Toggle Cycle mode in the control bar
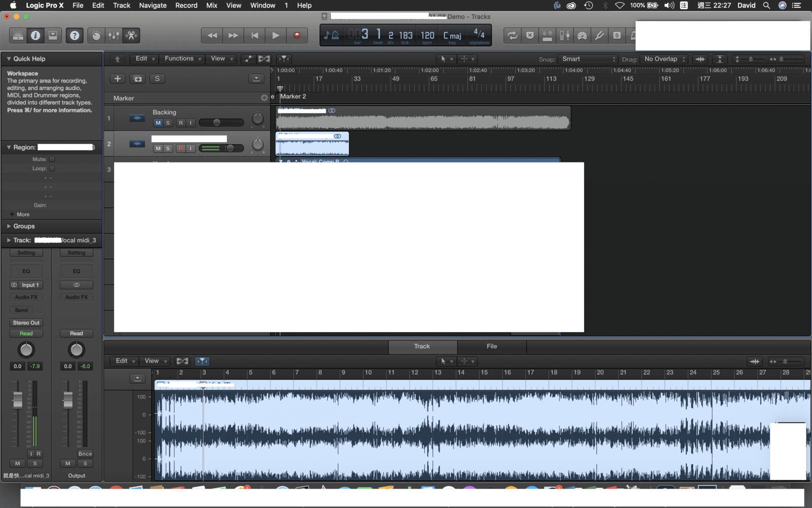The width and height of the screenshot is (812, 508). 513,36
